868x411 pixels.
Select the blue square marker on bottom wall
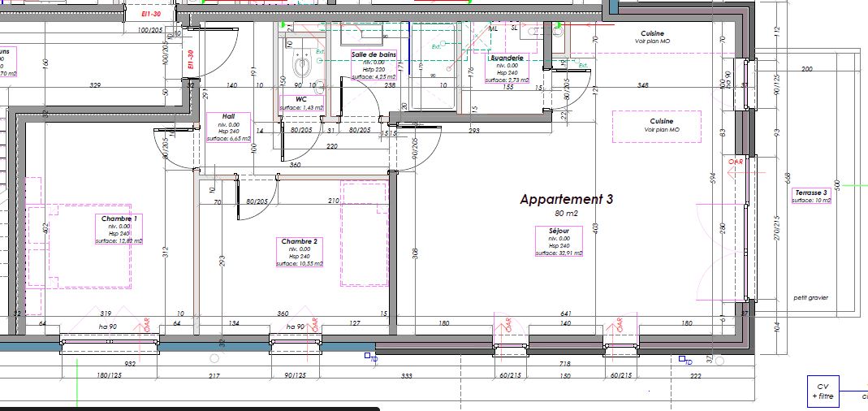click(368, 356)
